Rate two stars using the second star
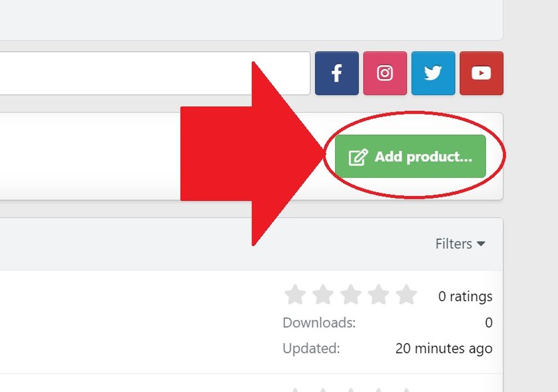558x392 pixels. click(x=323, y=295)
